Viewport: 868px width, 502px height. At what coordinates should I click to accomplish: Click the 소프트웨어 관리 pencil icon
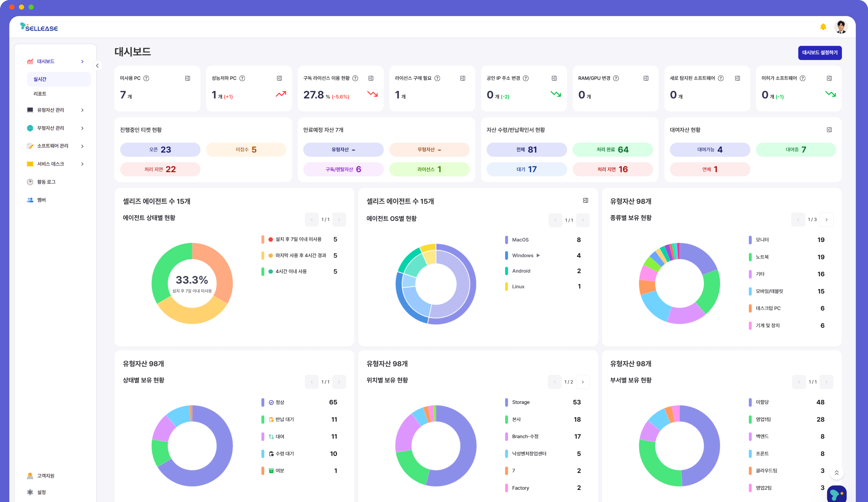pos(30,146)
